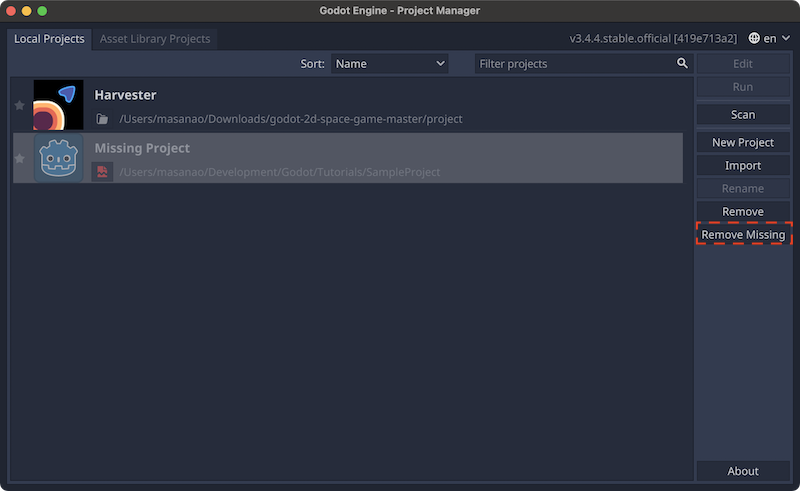Screen dimensions: 800x491
Task: Click the Missing Project broken-folder icon
Action: (102, 172)
